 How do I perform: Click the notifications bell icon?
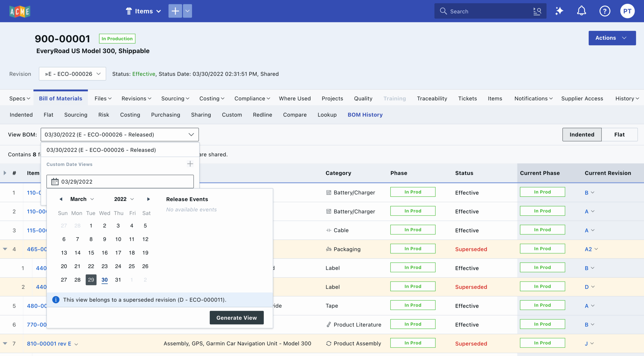point(581,11)
